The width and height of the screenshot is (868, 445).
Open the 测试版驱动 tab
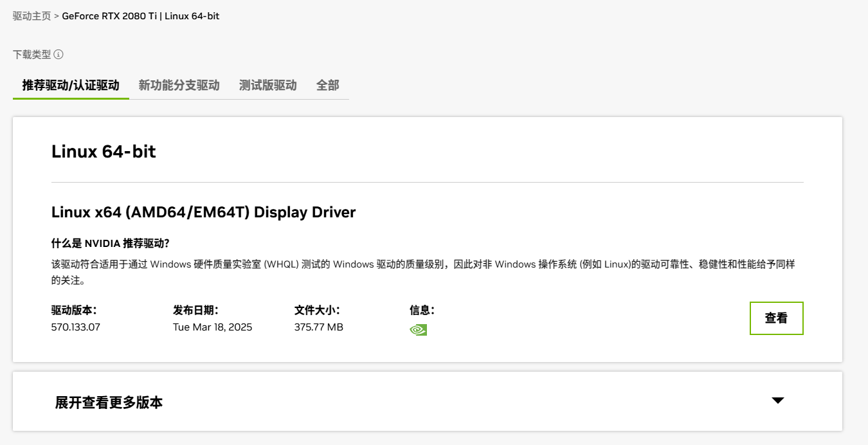point(267,86)
